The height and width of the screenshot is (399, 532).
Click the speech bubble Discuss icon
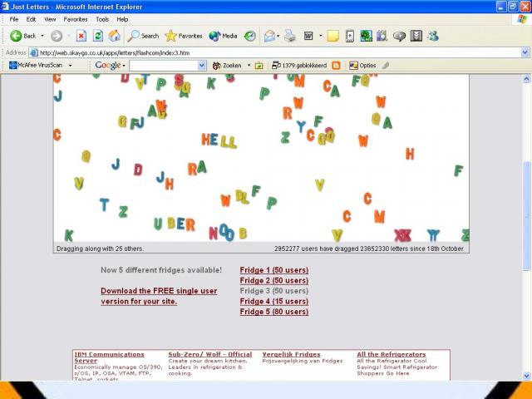point(399,36)
